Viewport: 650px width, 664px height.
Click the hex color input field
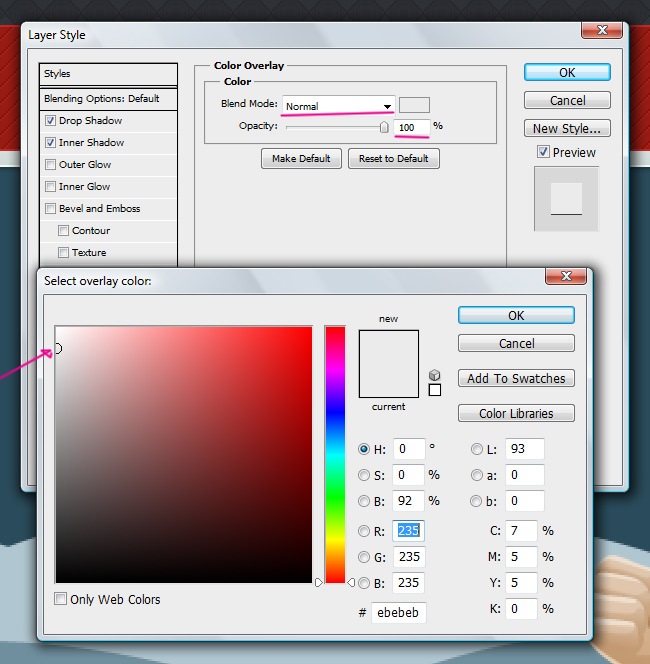pyautogui.click(x=398, y=612)
